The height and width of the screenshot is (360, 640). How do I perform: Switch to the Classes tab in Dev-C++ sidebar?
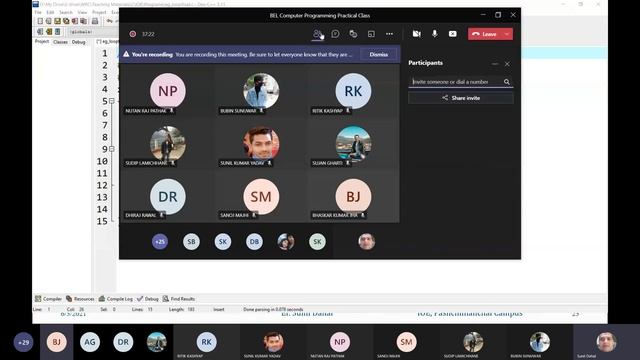click(x=60, y=42)
